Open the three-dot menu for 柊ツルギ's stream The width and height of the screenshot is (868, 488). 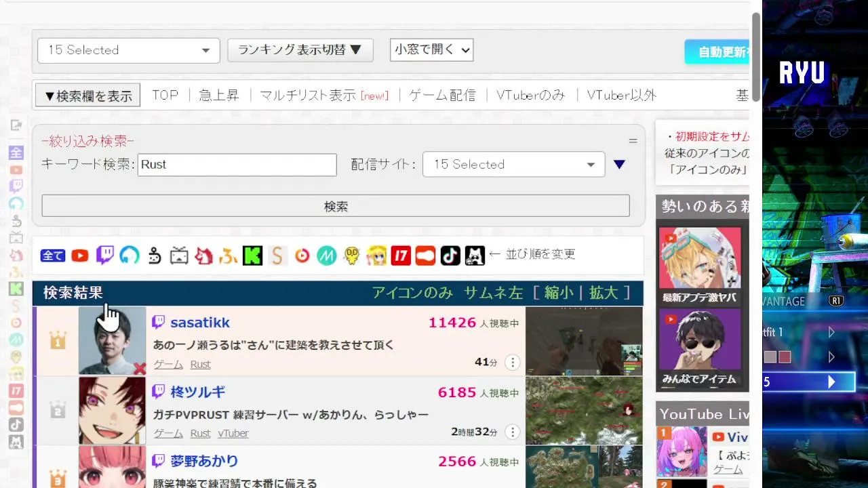(x=513, y=432)
